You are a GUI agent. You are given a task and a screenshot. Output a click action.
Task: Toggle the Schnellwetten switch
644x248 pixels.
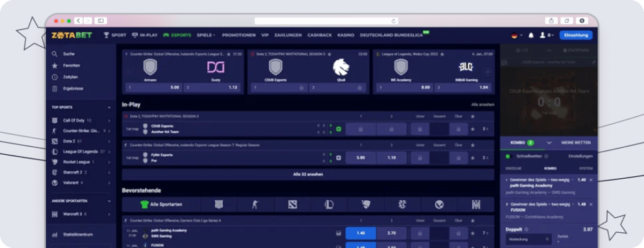click(x=508, y=156)
